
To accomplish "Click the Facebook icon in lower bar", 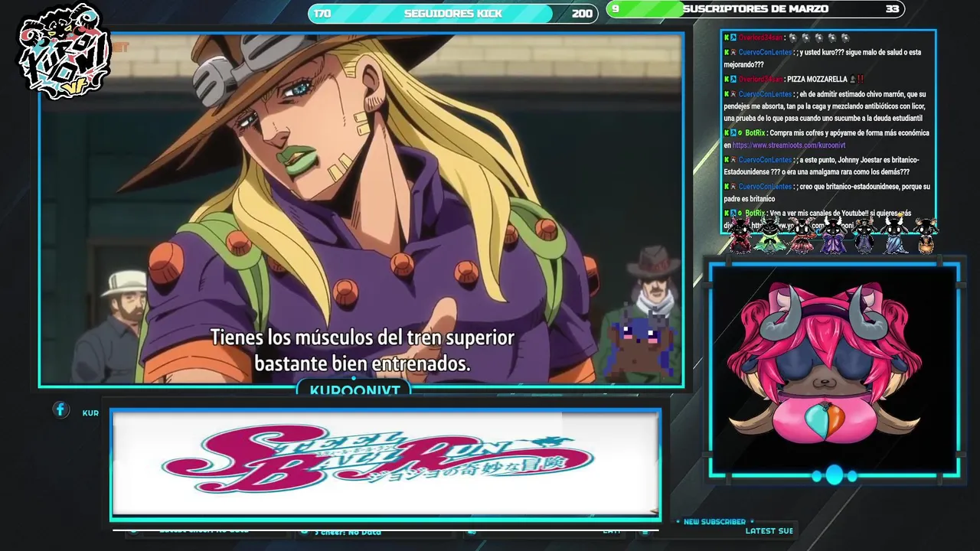I will pos(60,410).
